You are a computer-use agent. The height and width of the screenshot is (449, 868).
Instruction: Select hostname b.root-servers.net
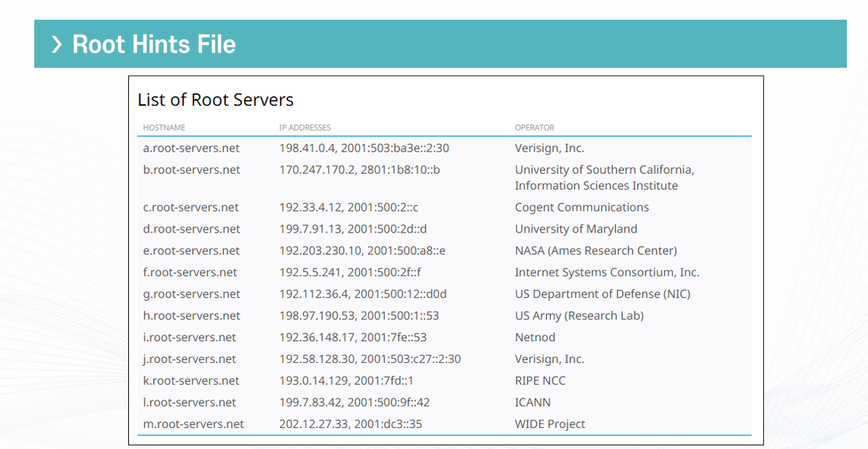pyautogui.click(x=192, y=170)
